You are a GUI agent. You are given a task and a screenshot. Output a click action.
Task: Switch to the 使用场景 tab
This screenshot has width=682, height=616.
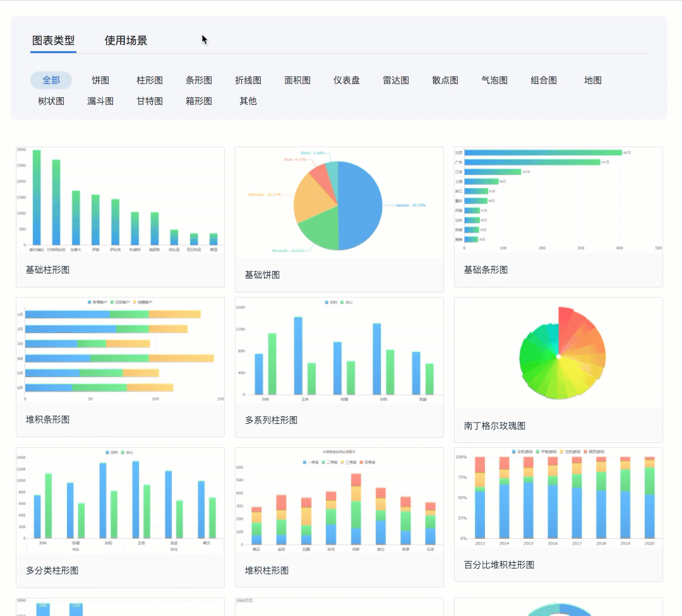tap(126, 40)
